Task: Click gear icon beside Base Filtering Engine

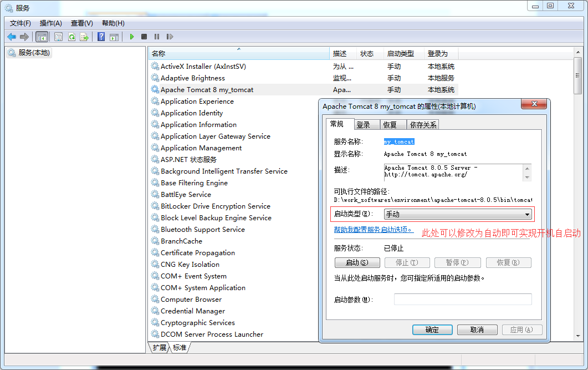Action: (155, 183)
